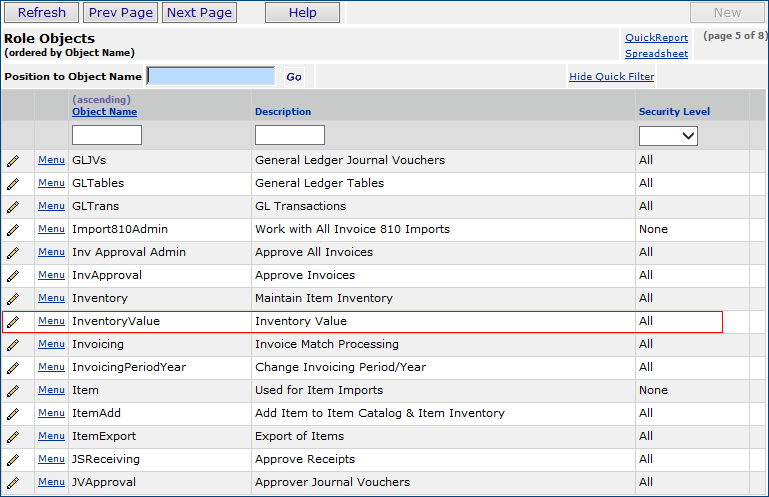Edit the GLTrans row with pencil icon
769x497 pixels.
click(13, 206)
